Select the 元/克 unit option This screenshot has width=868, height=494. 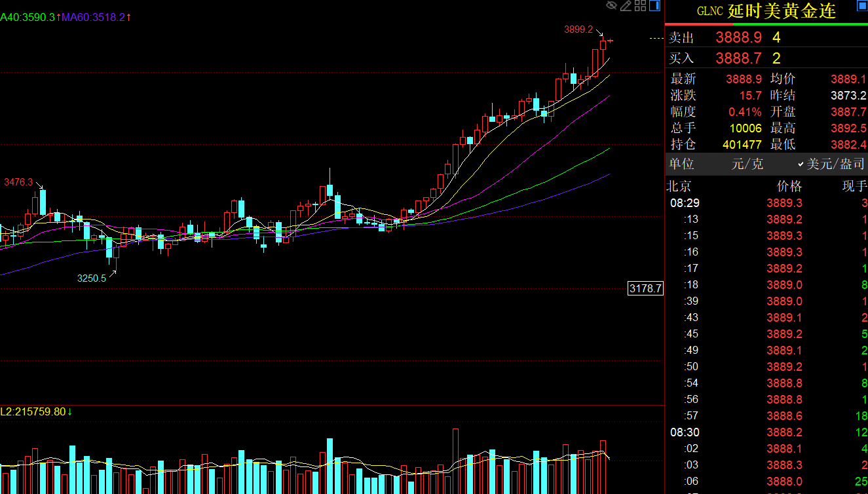tap(747, 164)
